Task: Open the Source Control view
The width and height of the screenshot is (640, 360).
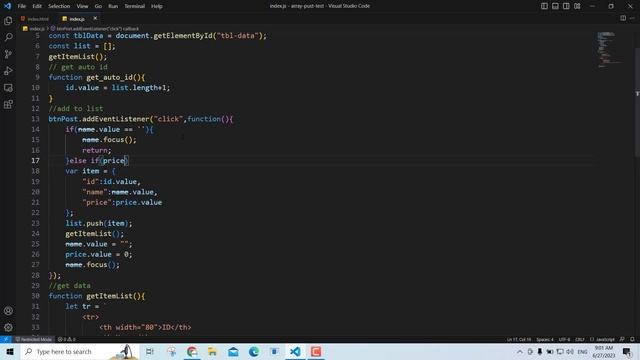Action: point(8,54)
